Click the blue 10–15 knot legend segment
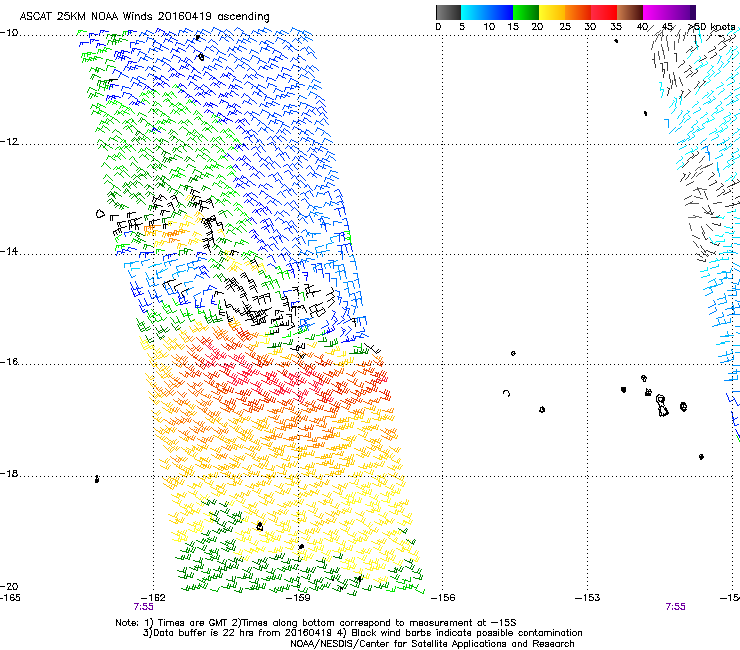 (500, 12)
